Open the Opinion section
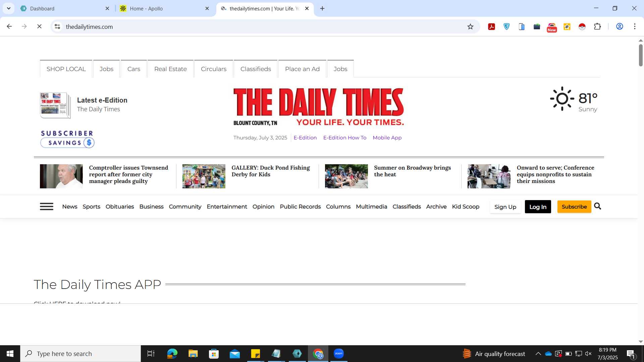Image resolution: width=644 pixels, height=362 pixels. pyautogui.click(x=263, y=207)
